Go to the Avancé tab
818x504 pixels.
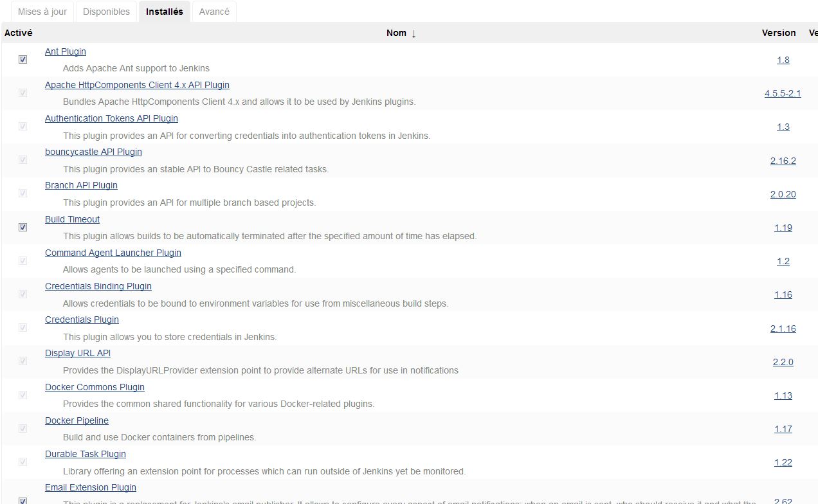(214, 12)
